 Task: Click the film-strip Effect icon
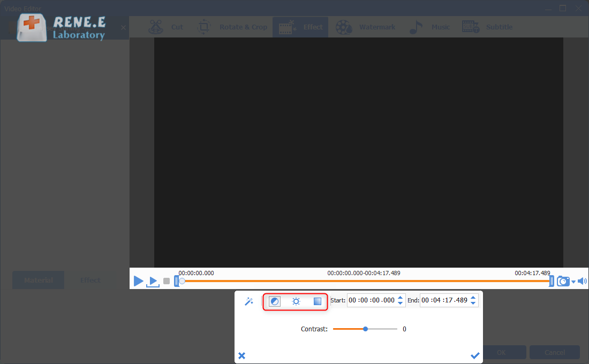(x=287, y=27)
